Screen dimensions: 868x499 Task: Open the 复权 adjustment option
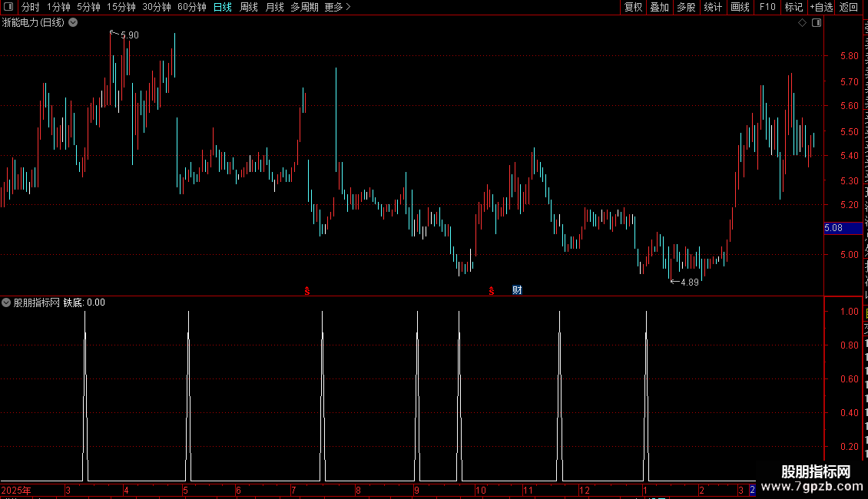coord(633,7)
